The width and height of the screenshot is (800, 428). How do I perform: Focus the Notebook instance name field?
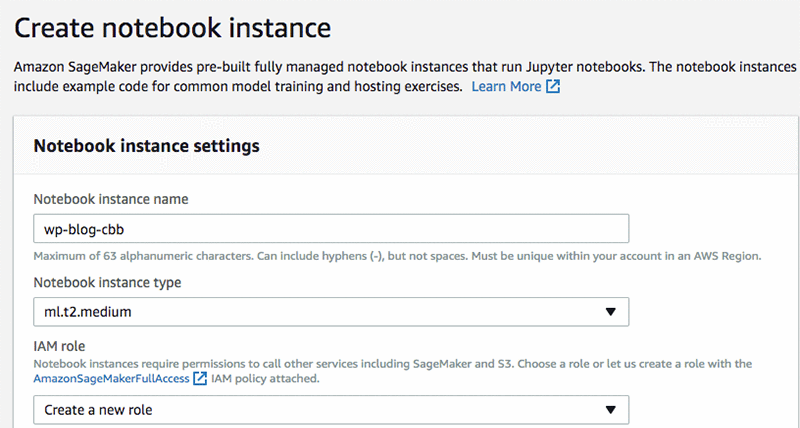[x=400, y=229]
